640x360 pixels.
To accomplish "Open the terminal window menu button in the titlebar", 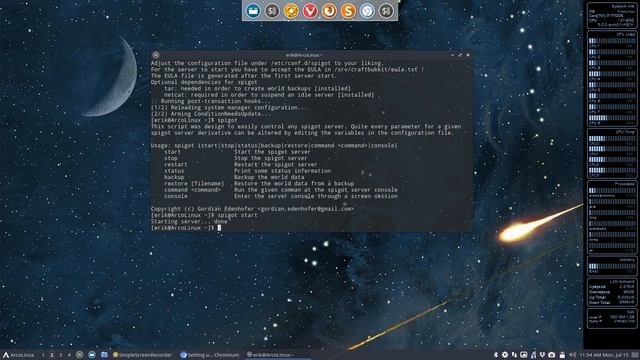I will [x=156, y=55].
